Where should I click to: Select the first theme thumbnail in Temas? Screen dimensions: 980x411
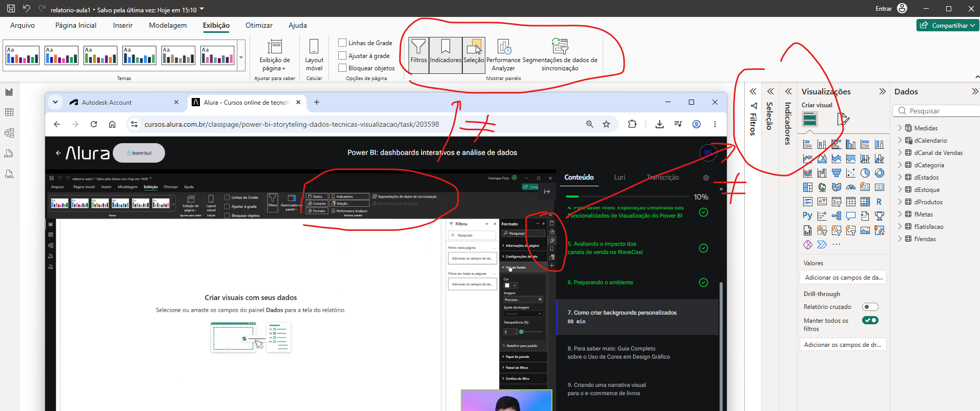(23, 55)
